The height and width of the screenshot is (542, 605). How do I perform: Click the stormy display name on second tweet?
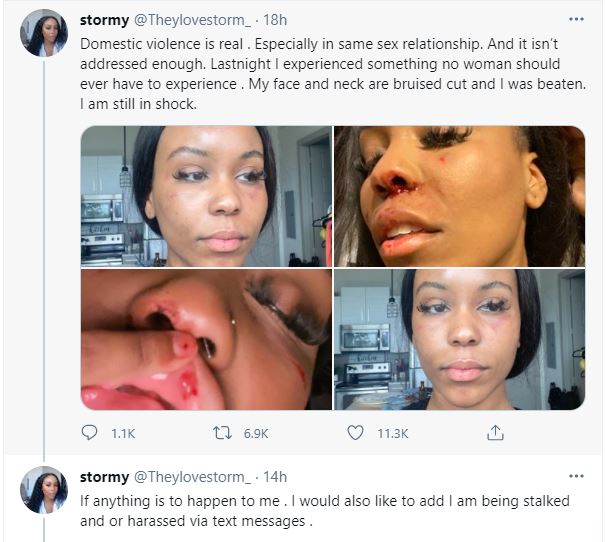[x=104, y=477]
